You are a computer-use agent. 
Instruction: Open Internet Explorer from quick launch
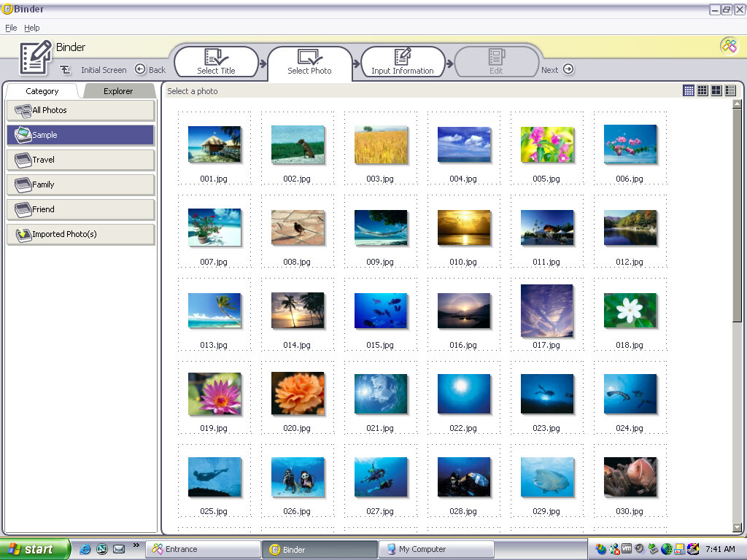(85, 549)
